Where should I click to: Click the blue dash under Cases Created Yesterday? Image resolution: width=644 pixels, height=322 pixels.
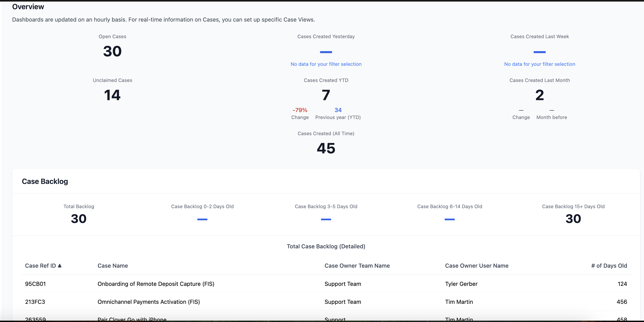[x=326, y=52]
